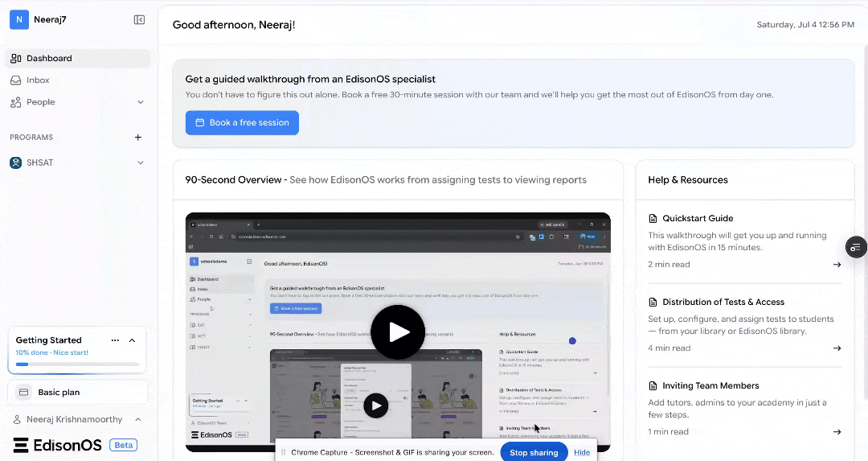The image size is (868, 461).
Task: Click the Neeraj7 workspace avatar
Action: coord(18,19)
